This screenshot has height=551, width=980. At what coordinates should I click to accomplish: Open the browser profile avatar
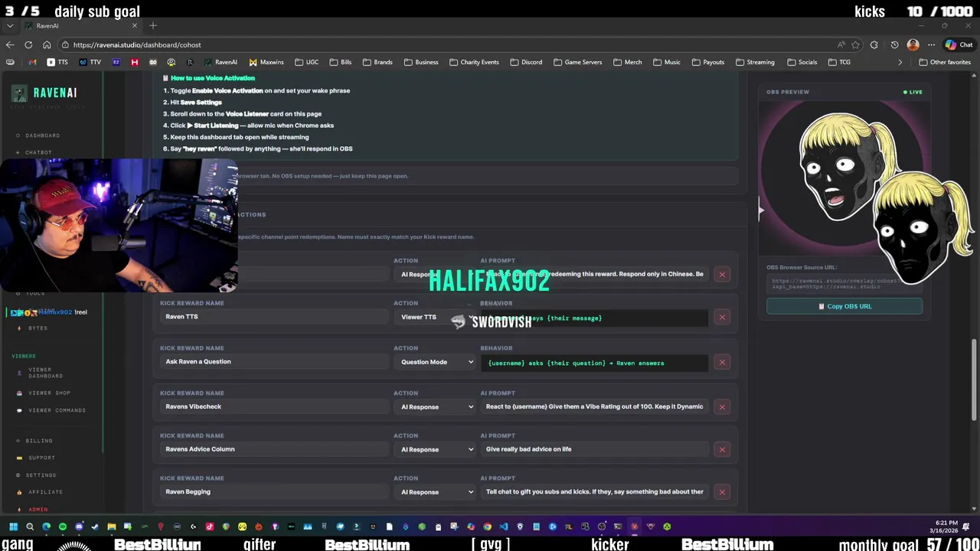point(913,44)
